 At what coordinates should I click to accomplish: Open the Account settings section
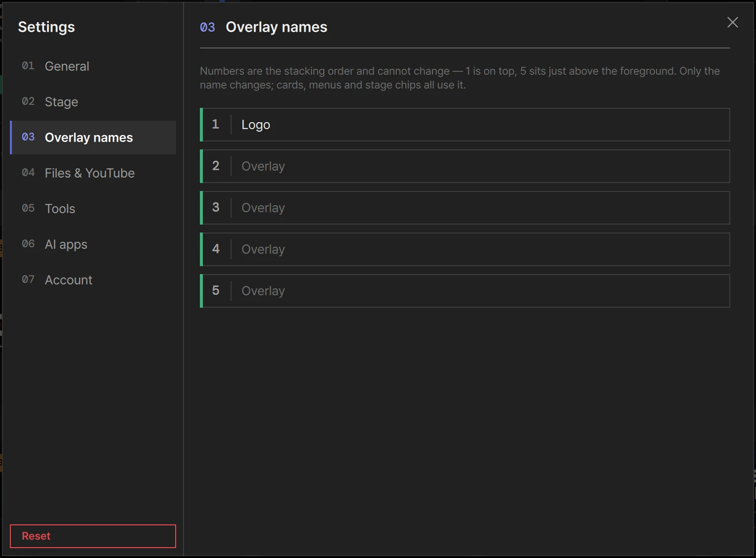coord(93,280)
